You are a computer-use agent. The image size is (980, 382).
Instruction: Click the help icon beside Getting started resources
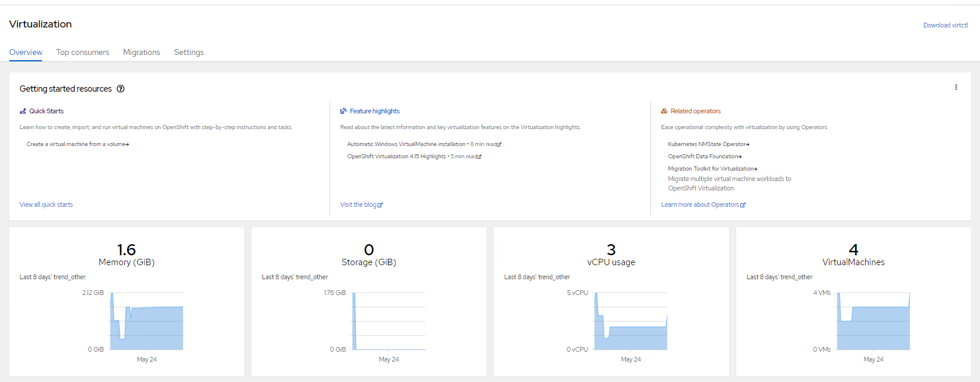point(121,89)
